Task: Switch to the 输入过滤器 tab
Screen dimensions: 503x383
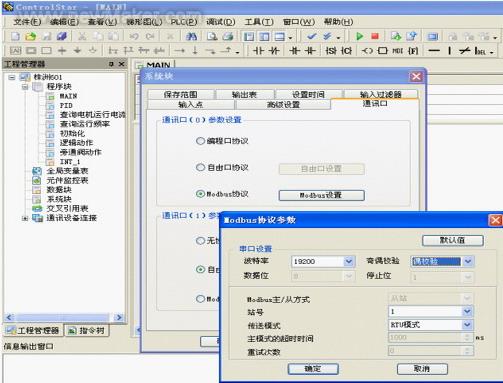Action: click(381, 94)
